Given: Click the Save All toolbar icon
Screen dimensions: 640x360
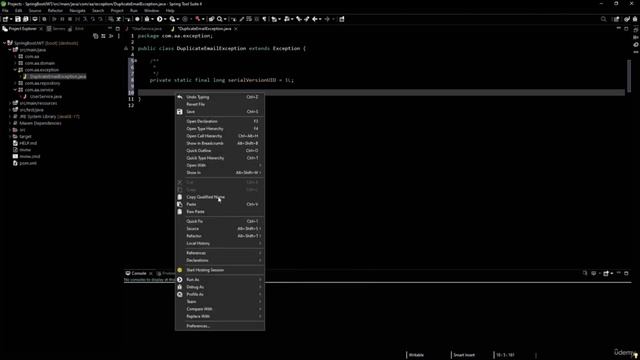Looking at the screenshot, I should pos(26,19).
